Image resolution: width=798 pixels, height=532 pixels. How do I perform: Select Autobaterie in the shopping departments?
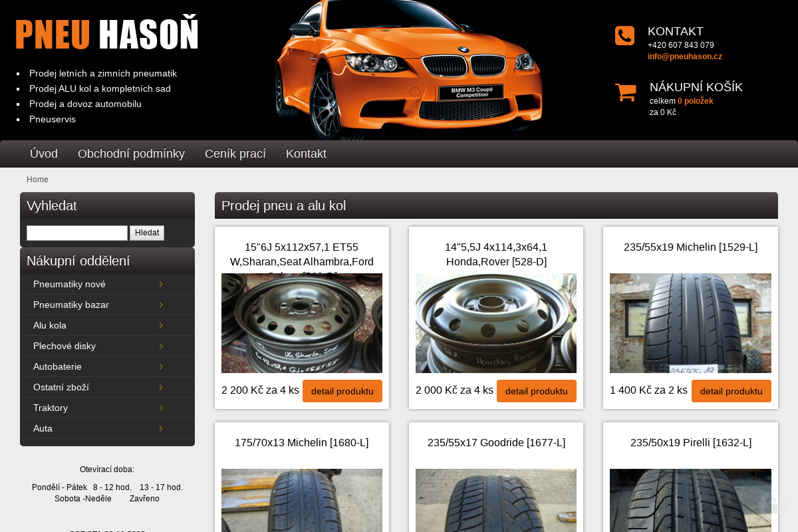[57, 366]
